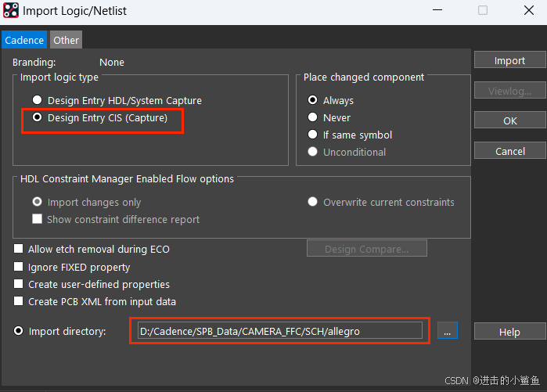Viewport: 547px width, 392px height.
Task: Select Overwrite current constraints radio
Action: coord(312,202)
